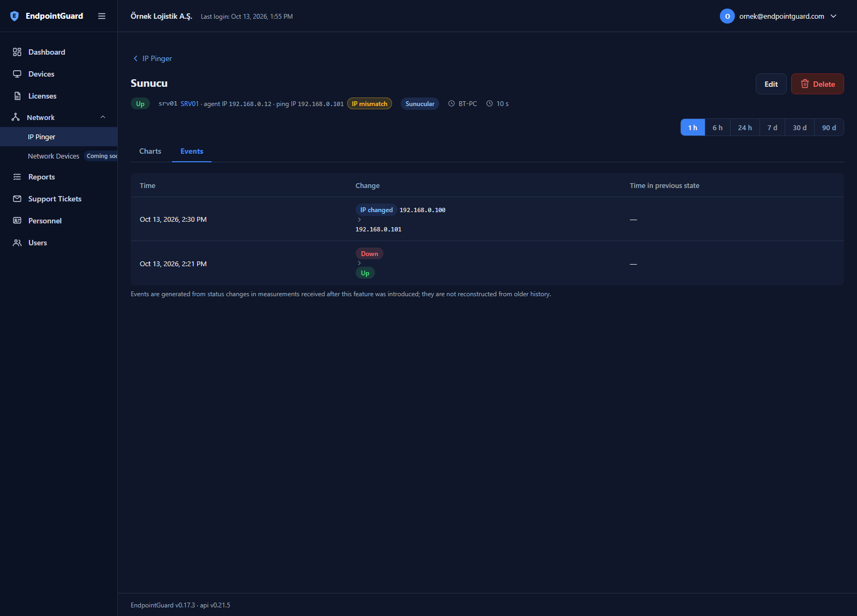Viewport: 857px width, 616px height.
Task: Click the IP mismatch badge
Action: click(370, 104)
